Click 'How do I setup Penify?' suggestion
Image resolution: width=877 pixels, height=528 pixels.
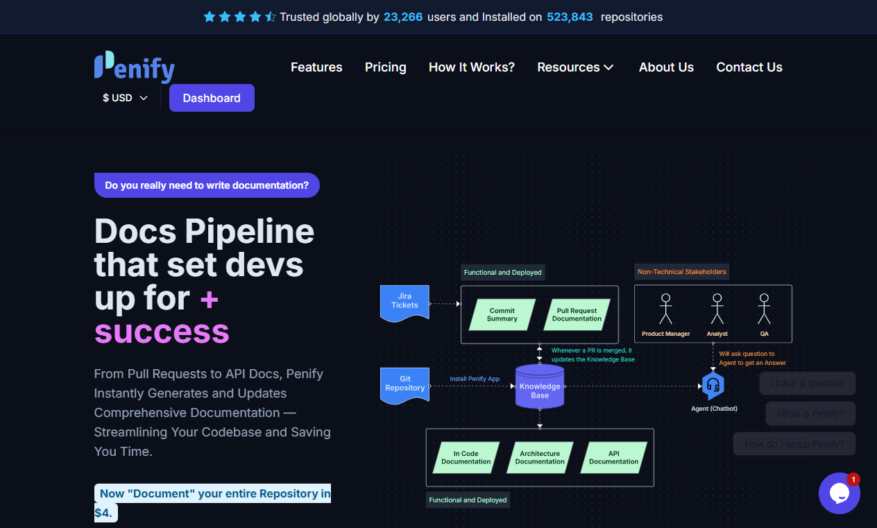click(794, 444)
